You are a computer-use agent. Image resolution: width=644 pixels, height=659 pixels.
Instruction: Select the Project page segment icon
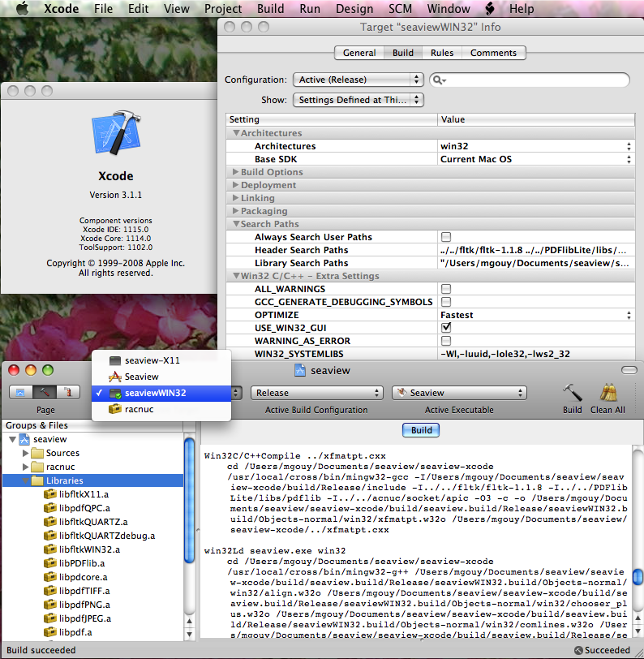click(x=22, y=392)
